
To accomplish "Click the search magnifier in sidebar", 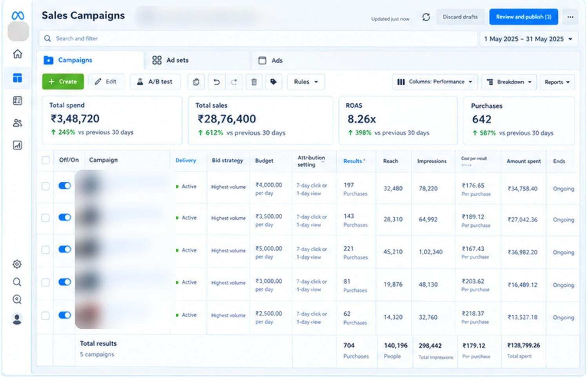I will 17,282.
